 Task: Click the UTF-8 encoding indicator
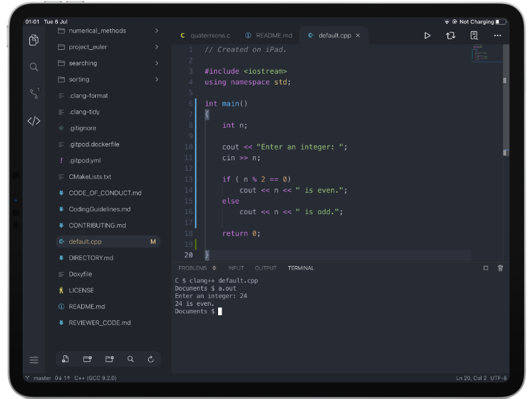(x=499, y=377)
